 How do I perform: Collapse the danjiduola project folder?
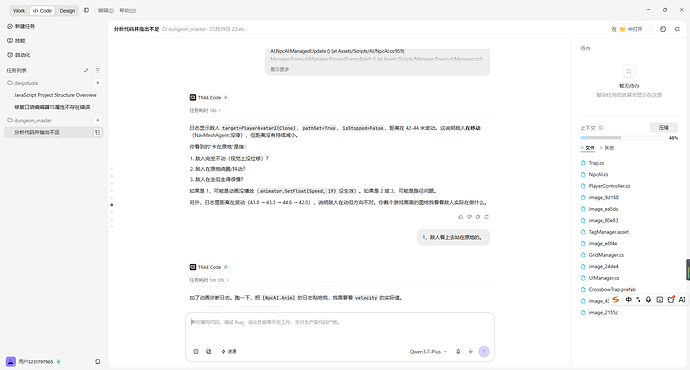[x=23, y=83]
